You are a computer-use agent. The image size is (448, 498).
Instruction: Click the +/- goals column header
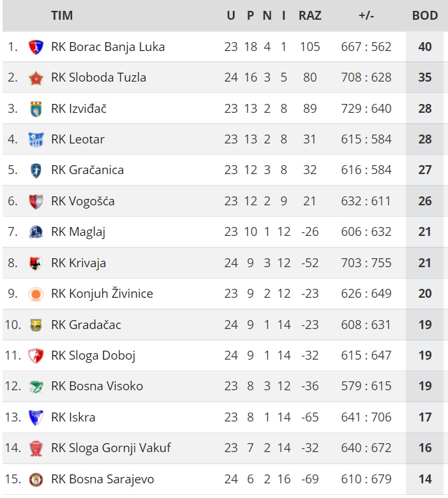pos(366,15)
